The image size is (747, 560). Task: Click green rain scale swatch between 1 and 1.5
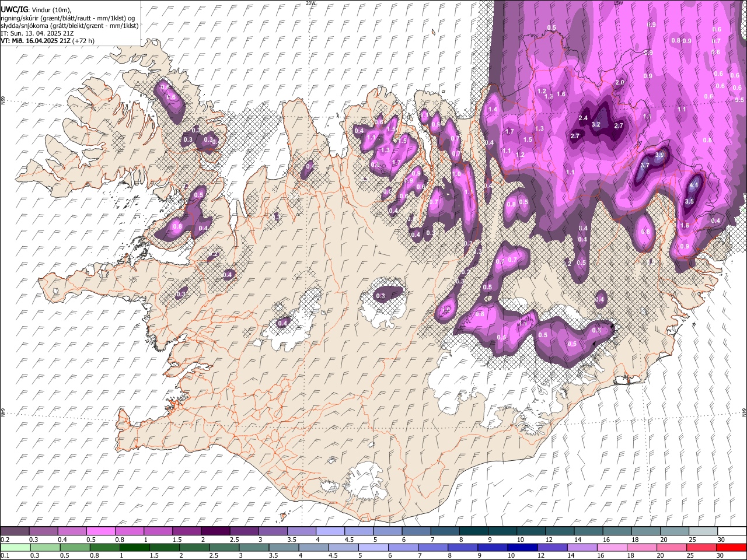(x=135, y=547)
